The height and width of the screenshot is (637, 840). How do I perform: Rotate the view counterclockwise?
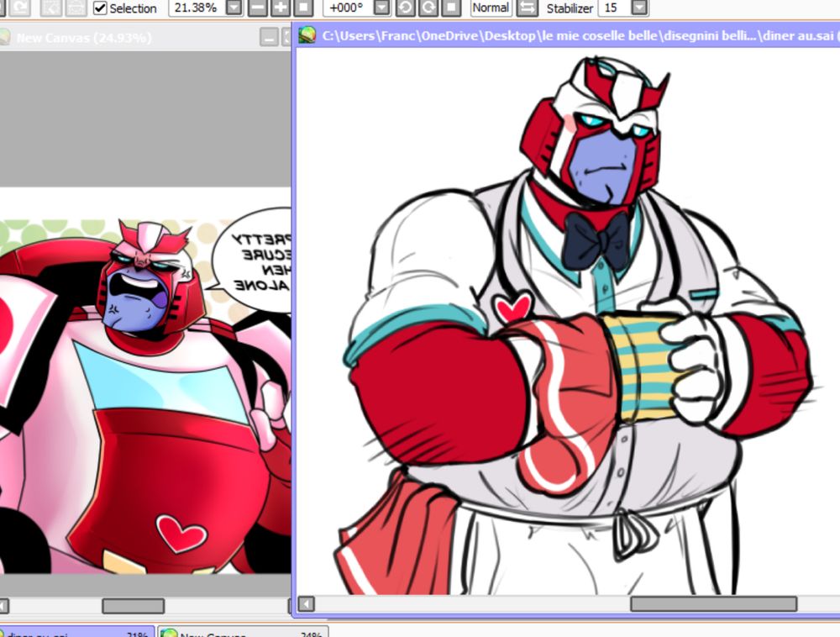coord(405,8)
